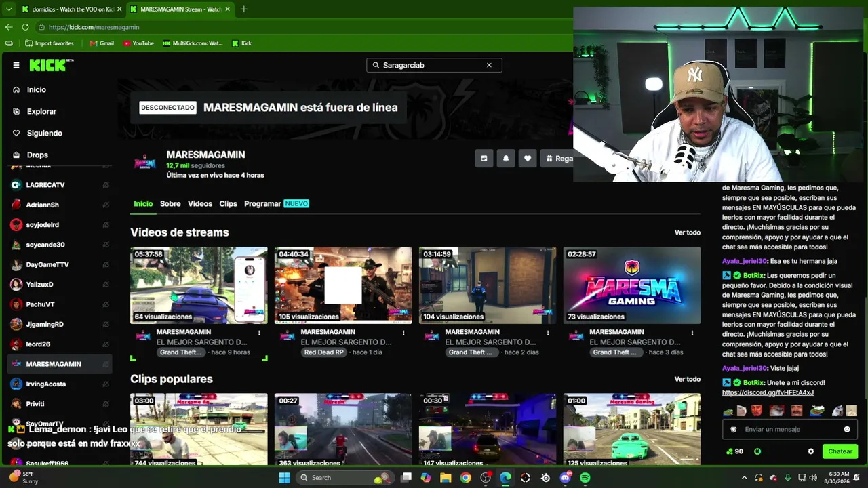Open options for the video from 2 días ago
The height and width of the screenshot is (488, 868).
click(x=548, y=333)
